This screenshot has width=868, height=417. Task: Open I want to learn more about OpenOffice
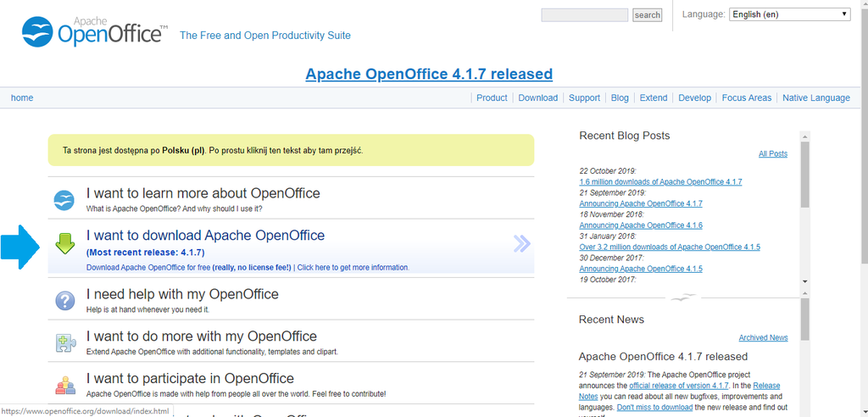click(203, 193)
